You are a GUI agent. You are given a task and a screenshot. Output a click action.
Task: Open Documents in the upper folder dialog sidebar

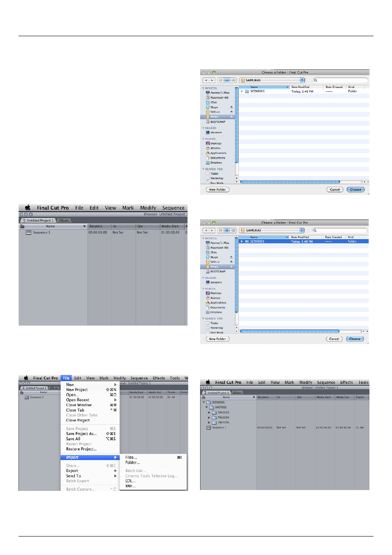click(x=215, y=158)
